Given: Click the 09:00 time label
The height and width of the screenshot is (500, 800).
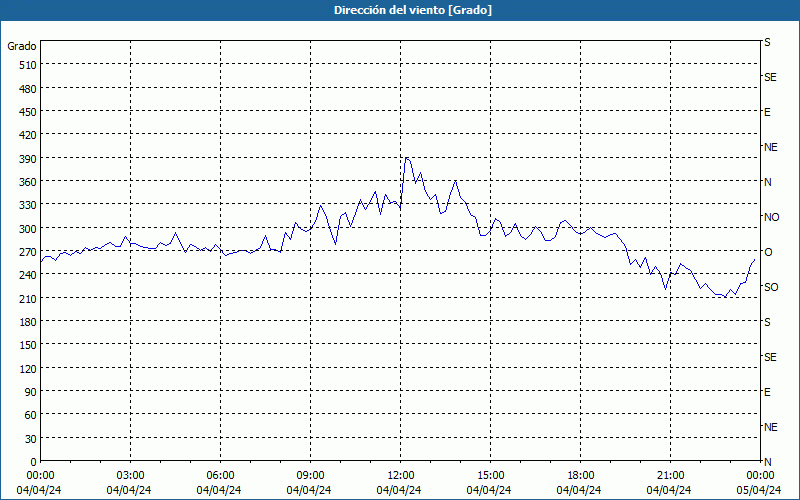Looking at the screenshot, I should tap(310, 476).
